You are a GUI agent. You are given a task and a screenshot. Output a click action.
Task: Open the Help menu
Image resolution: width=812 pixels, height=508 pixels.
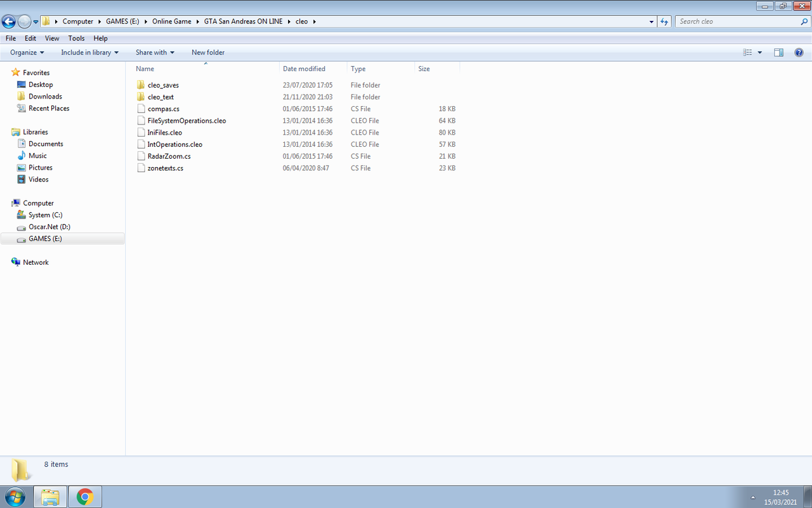[x=100, y=38]
